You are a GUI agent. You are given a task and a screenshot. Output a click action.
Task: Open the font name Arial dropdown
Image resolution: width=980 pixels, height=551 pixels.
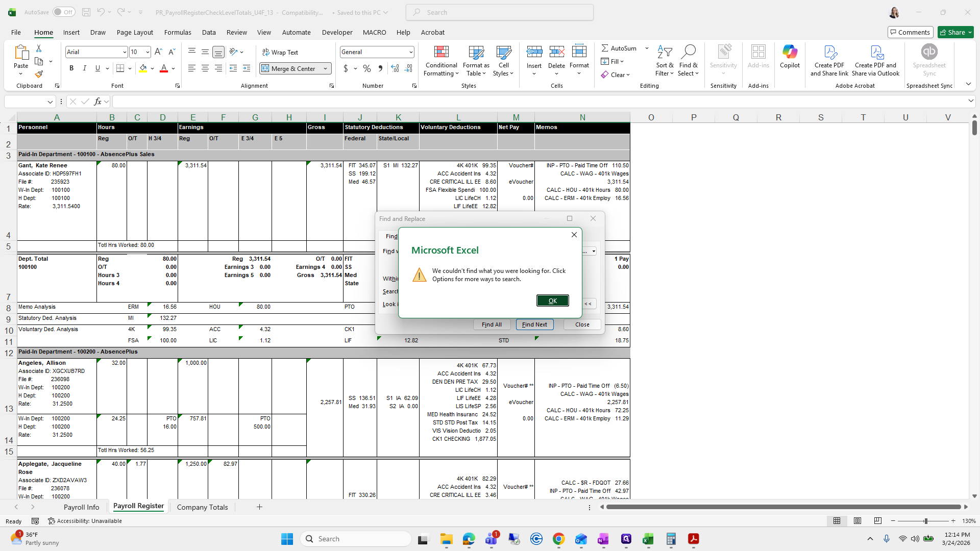124,52
